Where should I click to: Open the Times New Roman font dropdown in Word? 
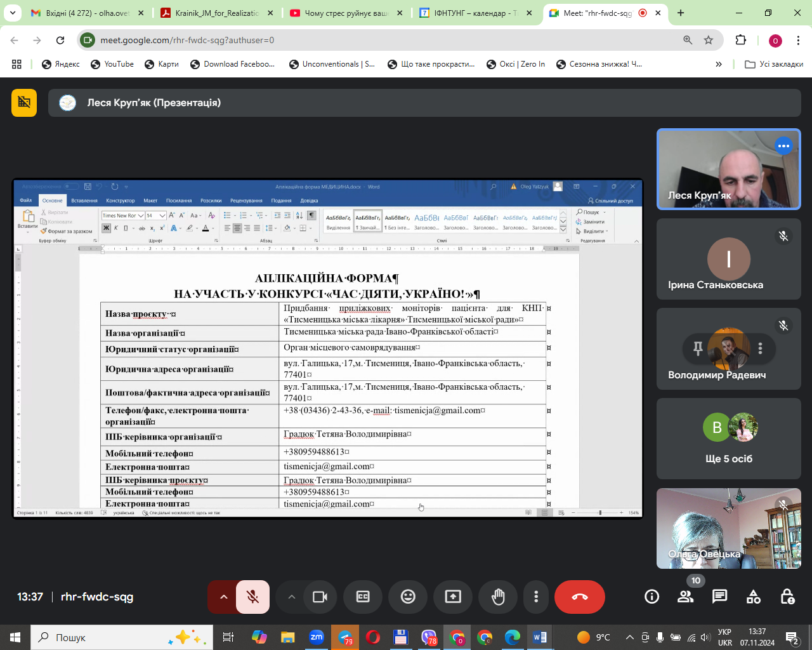(x=141, y=215)
